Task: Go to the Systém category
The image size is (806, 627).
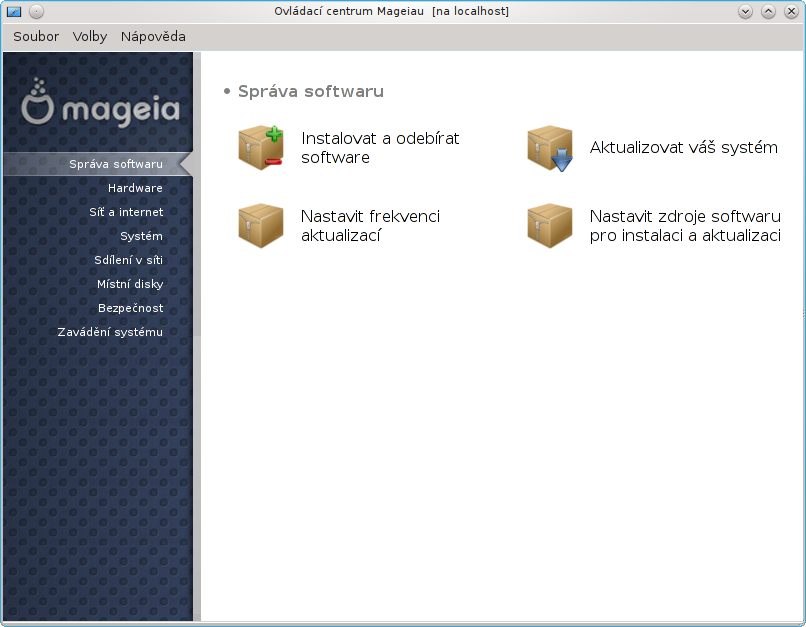Action: (141, 236)
